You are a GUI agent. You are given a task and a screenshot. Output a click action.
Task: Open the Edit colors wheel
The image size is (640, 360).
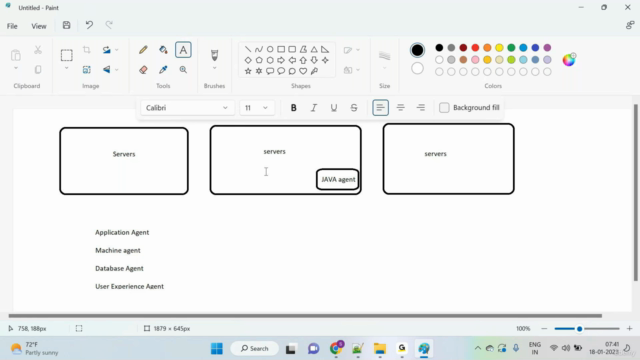tap(569, 60)
